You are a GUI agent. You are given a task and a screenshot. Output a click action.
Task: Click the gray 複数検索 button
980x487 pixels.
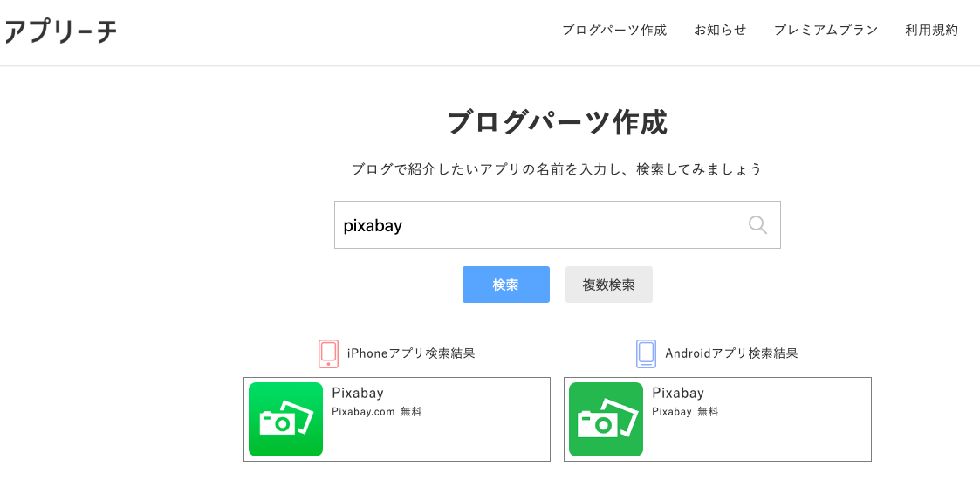[x=609, y=285]
